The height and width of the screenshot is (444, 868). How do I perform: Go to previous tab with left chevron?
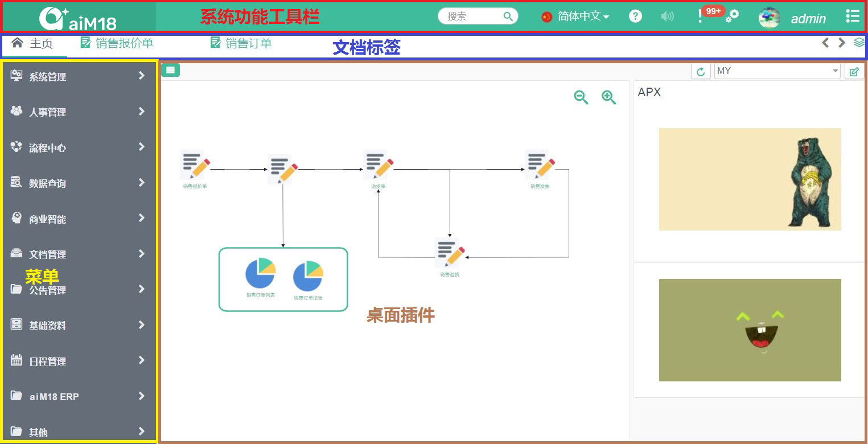[x=825, y=43]
